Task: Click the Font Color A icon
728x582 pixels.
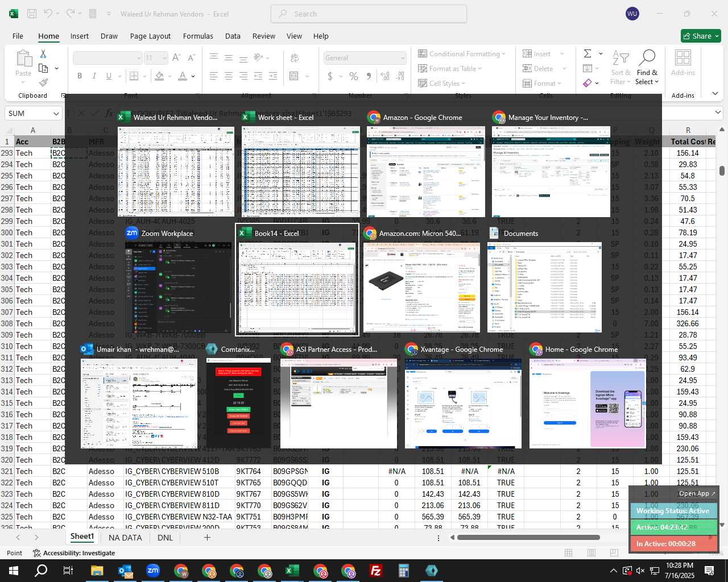Action: (183, 76)
